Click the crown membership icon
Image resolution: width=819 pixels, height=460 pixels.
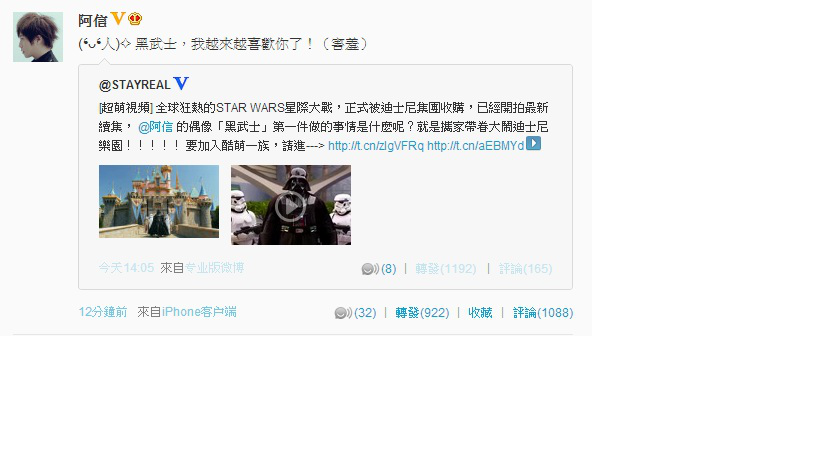tap(135, 19)
